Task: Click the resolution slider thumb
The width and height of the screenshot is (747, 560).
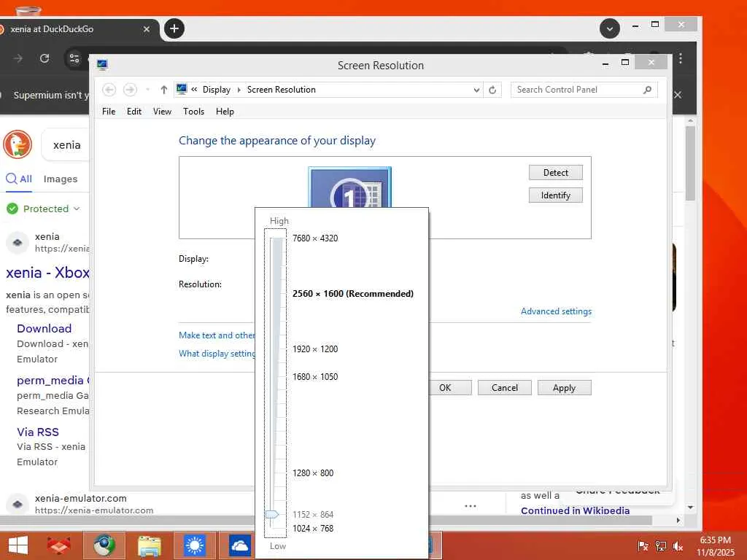Action: click(x=272, y=514)
